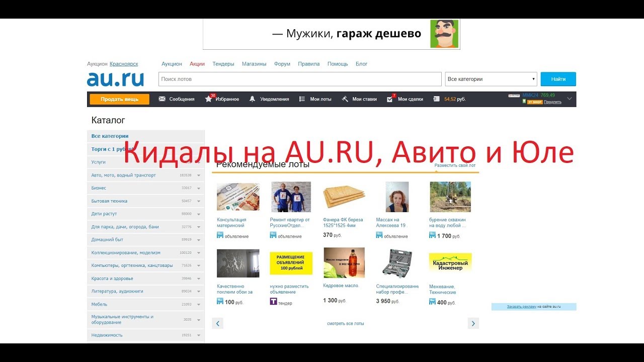644x362 pixels.
Task: Expand the Бытовая техника category arrow
Action: pyautogui.click(x=198, y=201)
